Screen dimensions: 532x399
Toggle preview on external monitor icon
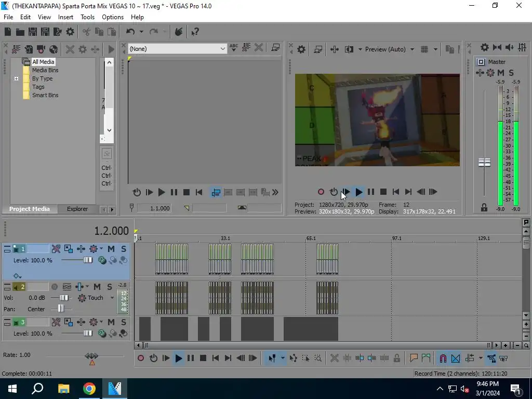tap(318, 49)
